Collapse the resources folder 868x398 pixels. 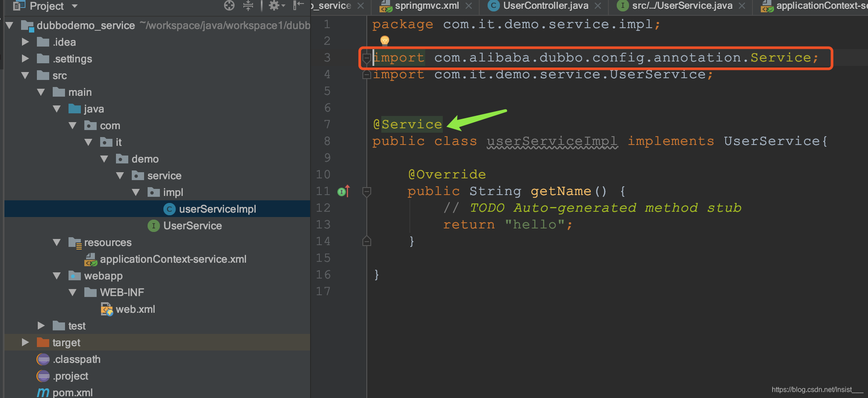(57, 242)
